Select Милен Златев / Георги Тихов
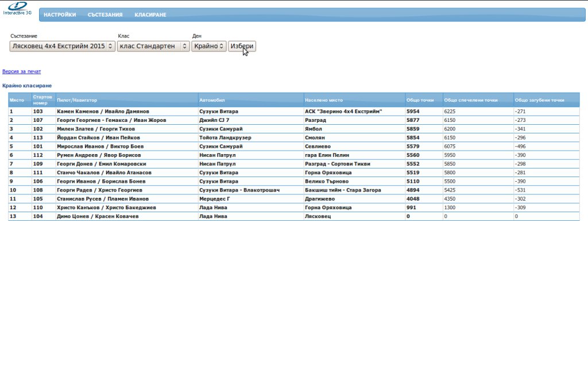 [96, 129]
